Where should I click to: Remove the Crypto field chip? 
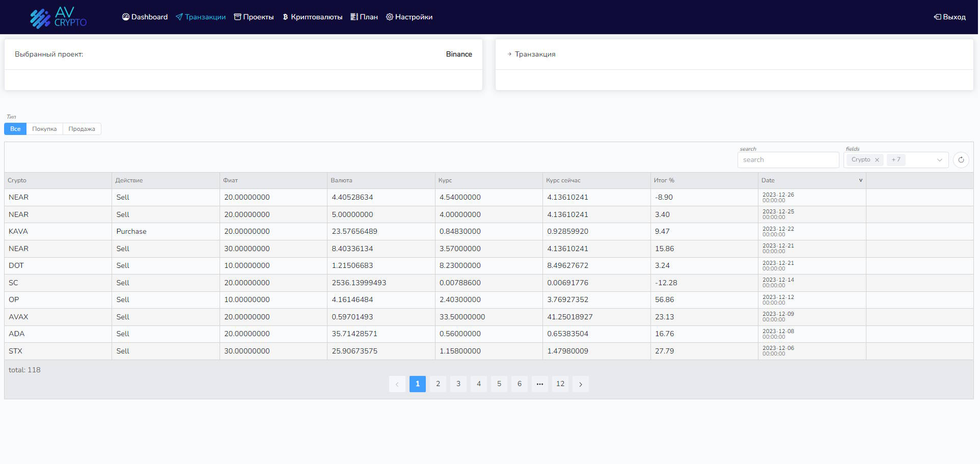click(877, 159)
